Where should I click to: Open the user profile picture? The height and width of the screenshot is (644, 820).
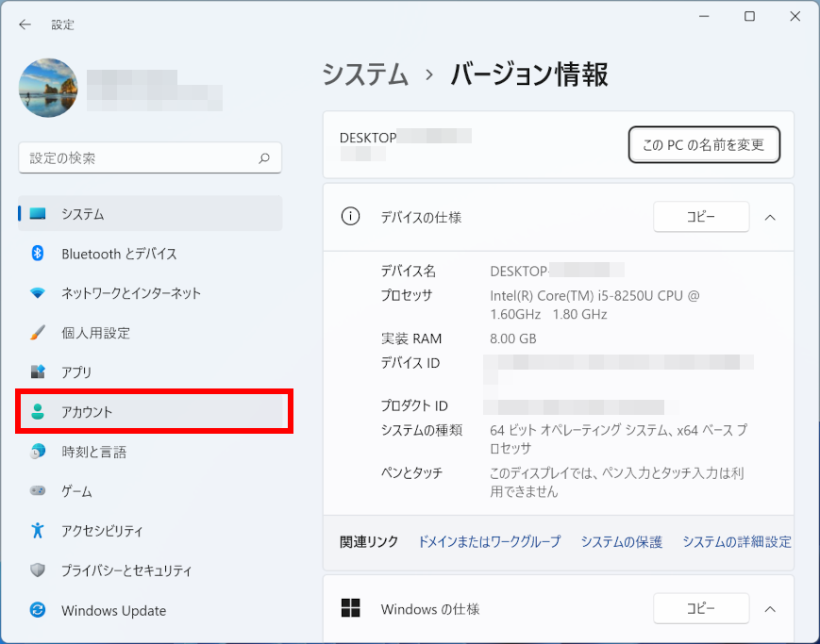[x=48, y=88]
